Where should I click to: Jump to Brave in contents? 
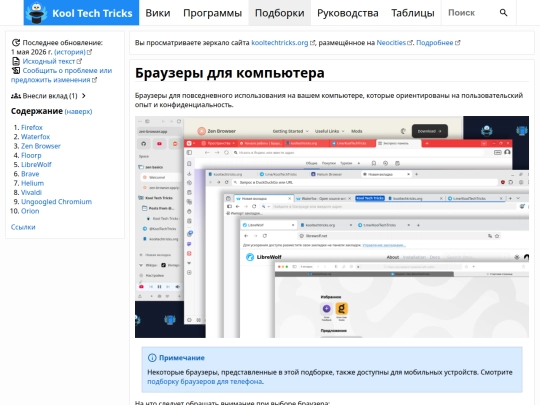coord(30,174)
